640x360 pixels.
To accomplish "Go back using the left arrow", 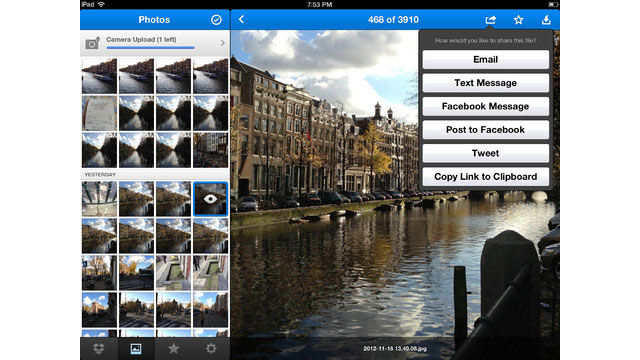I will click(x=241, y=19).
